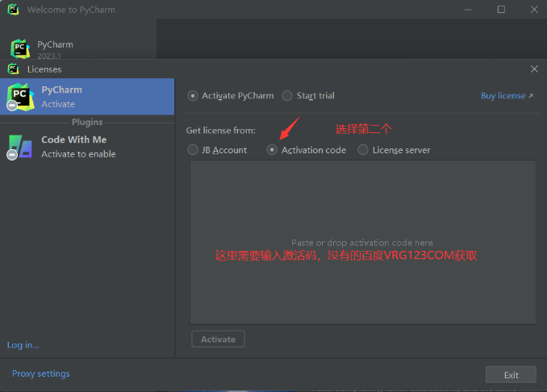Screen dimensions: 547x392
Task: Click the PyCharm 2023.1 logo in Welcome window
Action: click(20, 49)
